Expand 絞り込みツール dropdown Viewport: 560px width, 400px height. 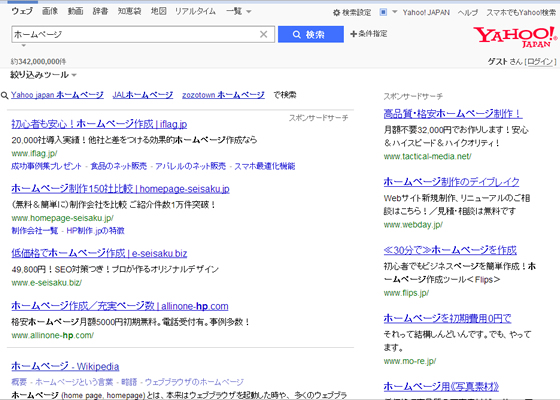tap(44, 75)
